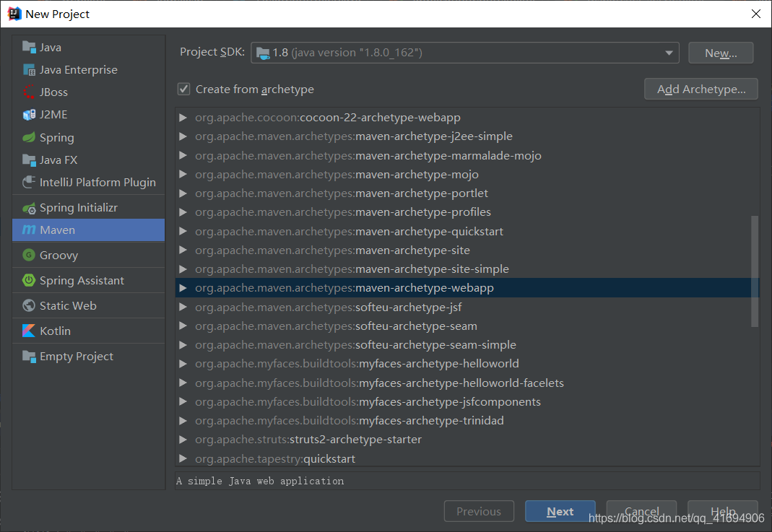
Task: Select Spring project type
Action: coord(89,137)
